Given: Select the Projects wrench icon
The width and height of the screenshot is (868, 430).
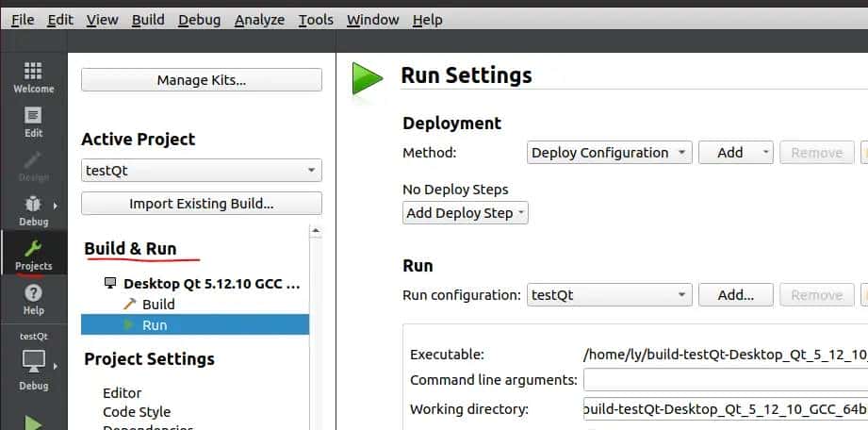Looking at the screenshot, I should click(33, 255).
